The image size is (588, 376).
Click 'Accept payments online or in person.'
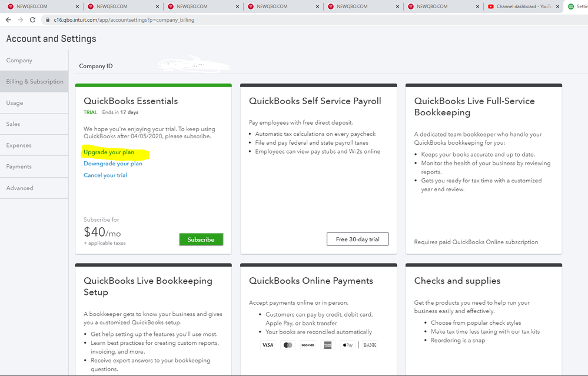click(298, 302)
